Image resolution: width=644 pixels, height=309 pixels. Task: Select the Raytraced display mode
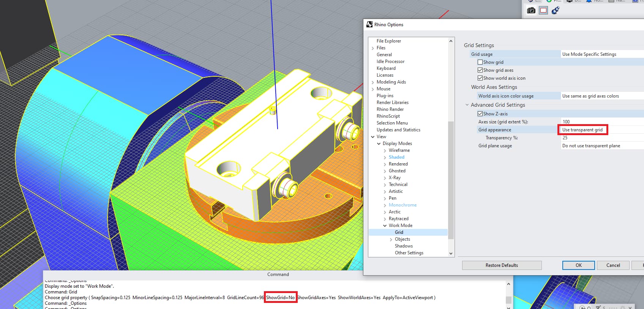coord(398,219)
